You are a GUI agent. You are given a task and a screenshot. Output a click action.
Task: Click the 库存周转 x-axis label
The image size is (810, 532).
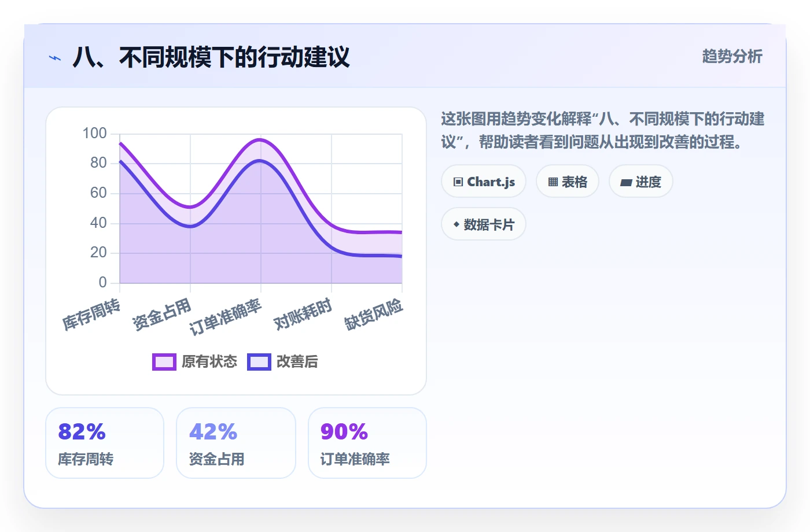pos(91,315)
